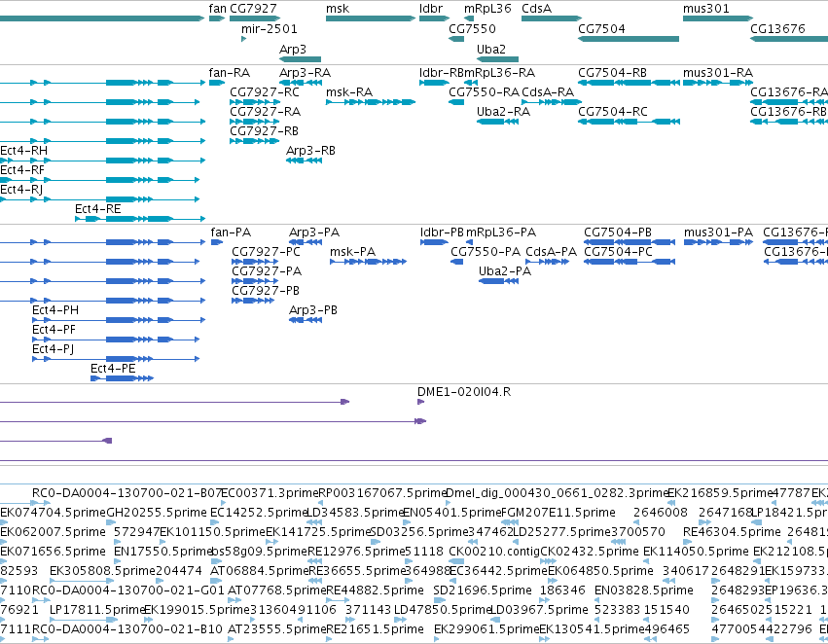Click the msk-RA transcript label

[349, 91]
